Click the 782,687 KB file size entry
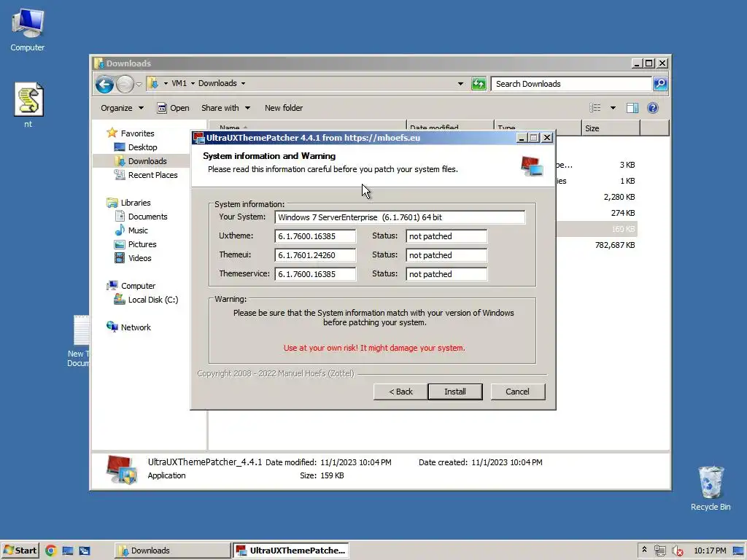 tap(614, 245)
